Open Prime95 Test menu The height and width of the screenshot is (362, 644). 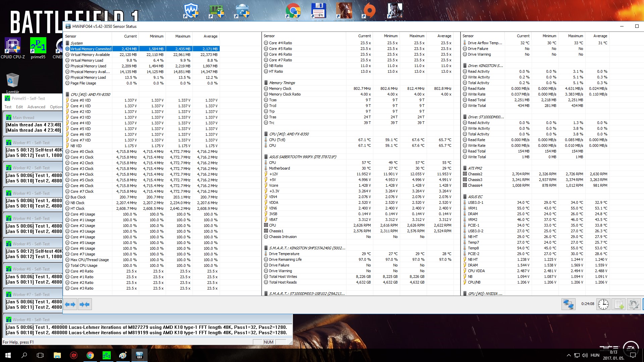pyautogui.click(x=8, y=107)
